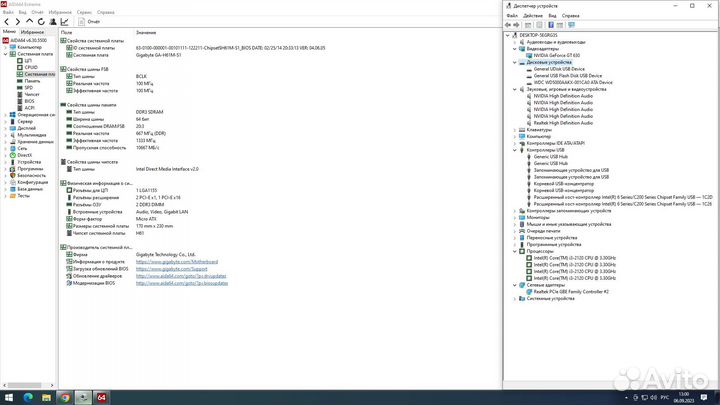720x405 pixels.
Task: Open aida64.com BIOS updates link
Action: click(182, 283)
